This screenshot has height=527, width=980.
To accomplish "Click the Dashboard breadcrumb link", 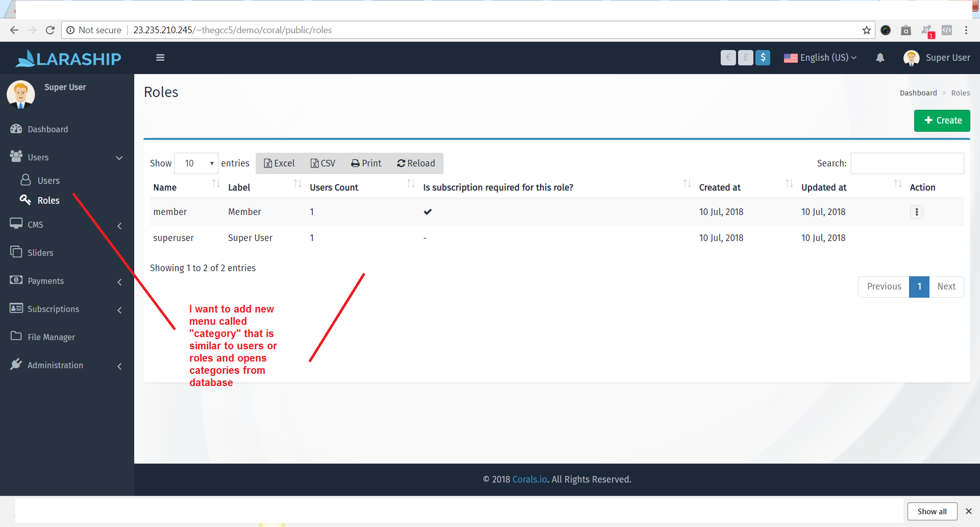I will click(918, 93).
